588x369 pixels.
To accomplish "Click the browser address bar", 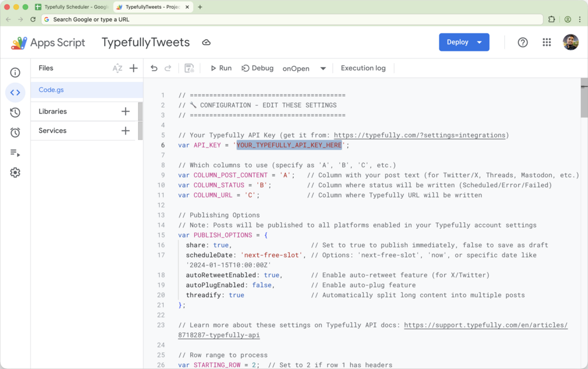I will (293, 19).
